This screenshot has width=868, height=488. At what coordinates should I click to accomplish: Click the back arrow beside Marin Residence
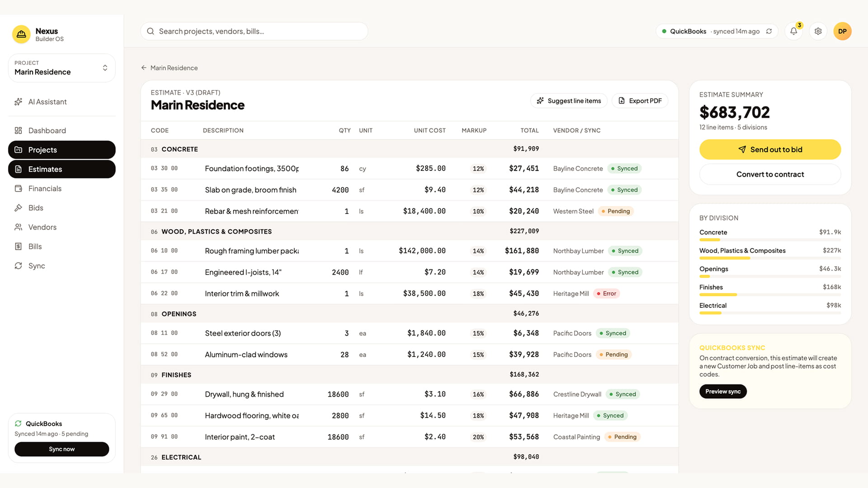coord(144,68)
